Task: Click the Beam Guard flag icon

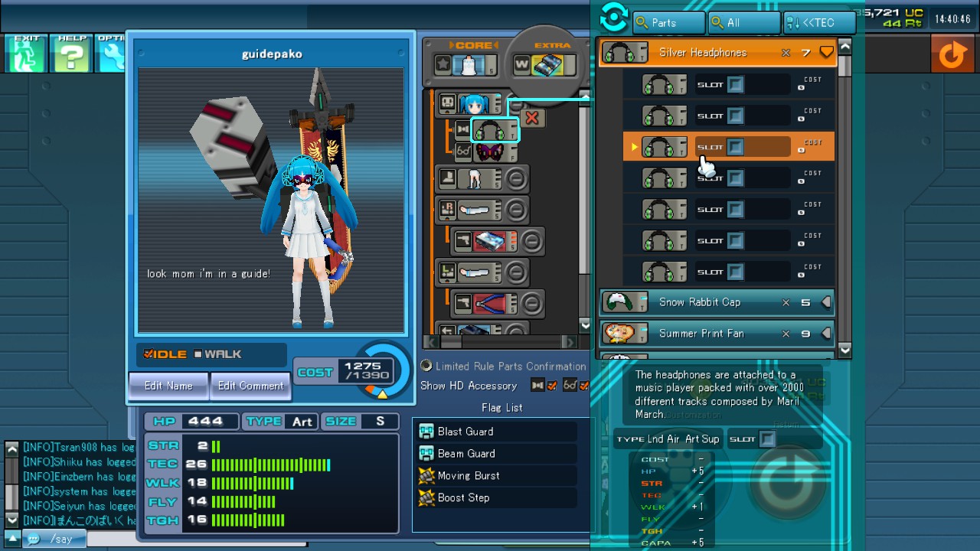Action: click(x=426, y=454)
